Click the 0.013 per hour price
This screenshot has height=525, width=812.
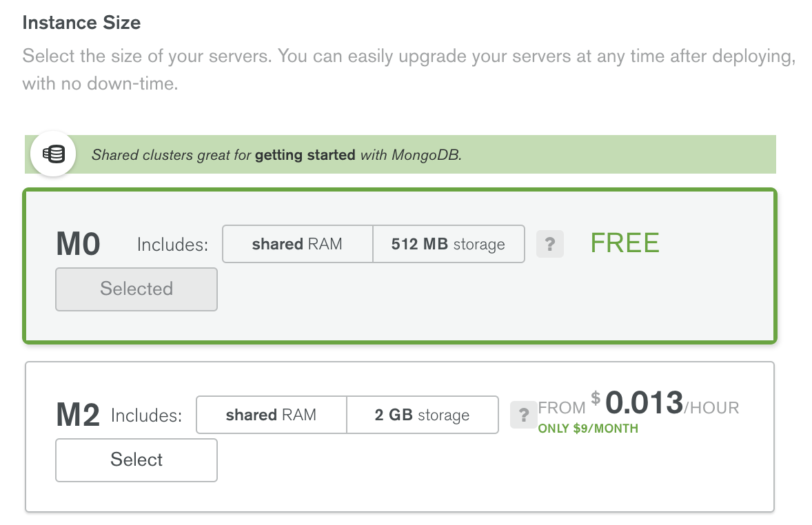[x=644, y=404]
